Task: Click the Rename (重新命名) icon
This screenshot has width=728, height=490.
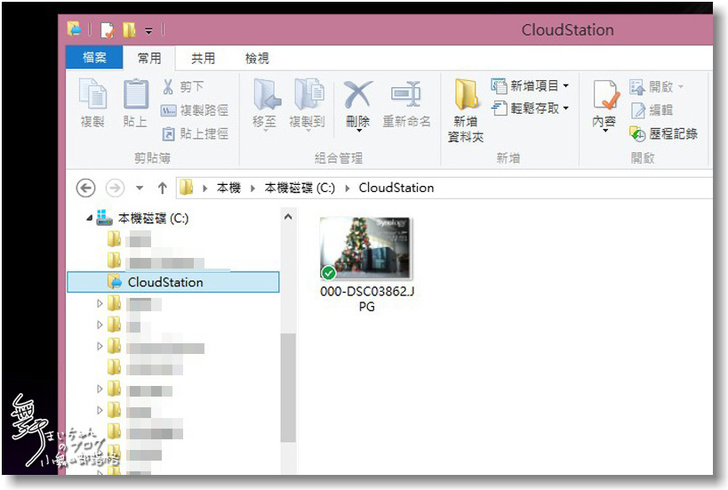Action: tap(406, 95)
